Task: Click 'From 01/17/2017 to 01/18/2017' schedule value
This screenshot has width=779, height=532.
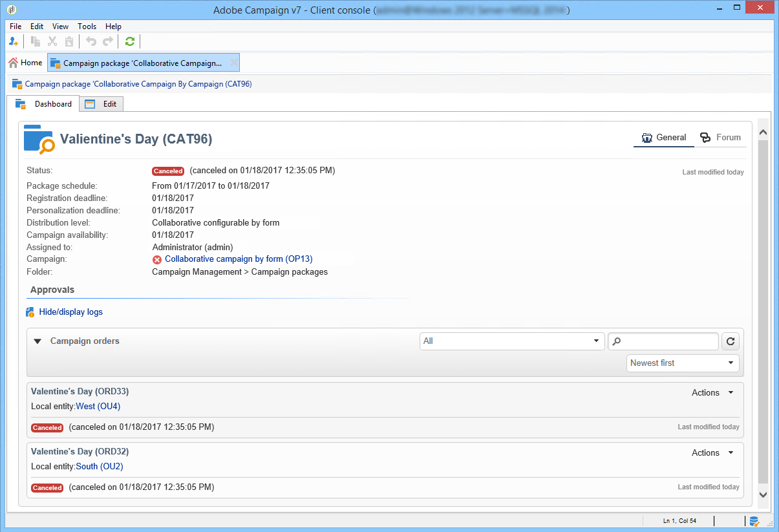Action: coord(211,186)
